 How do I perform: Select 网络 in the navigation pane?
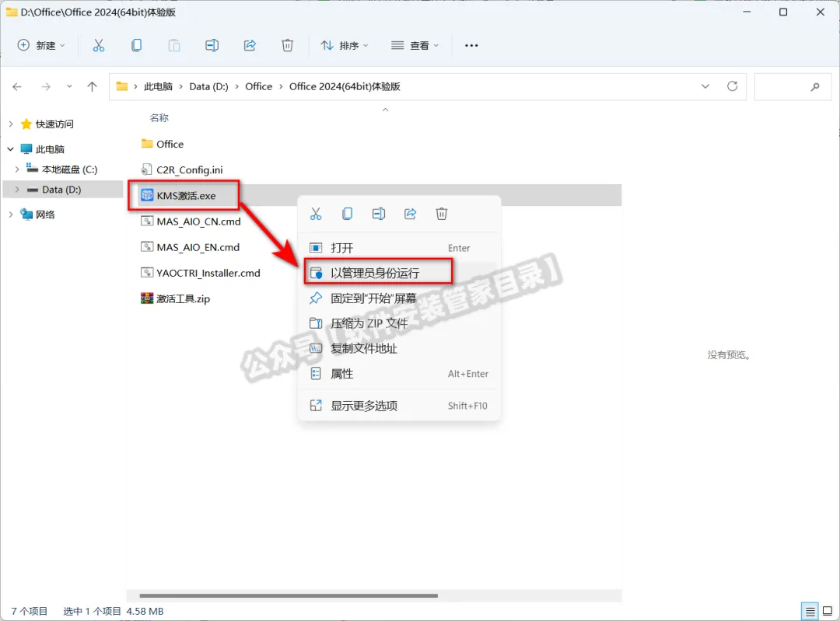pos(46,215)
